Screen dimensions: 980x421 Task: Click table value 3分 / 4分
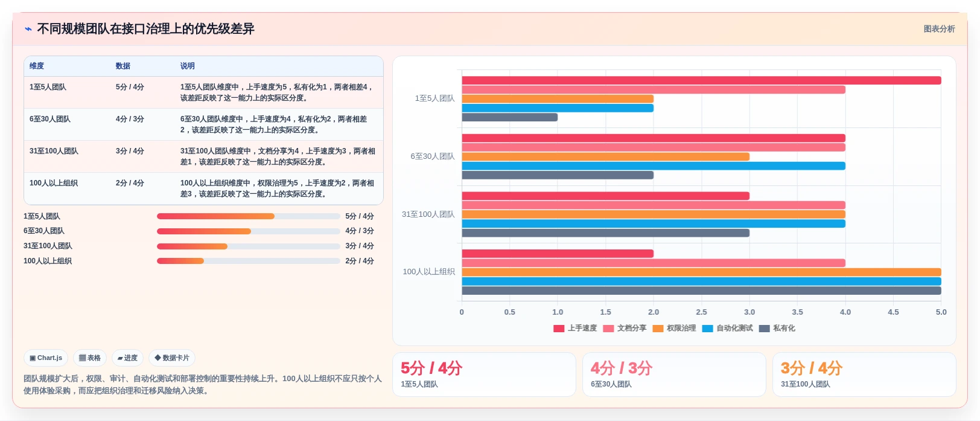[x=130, y=152]
